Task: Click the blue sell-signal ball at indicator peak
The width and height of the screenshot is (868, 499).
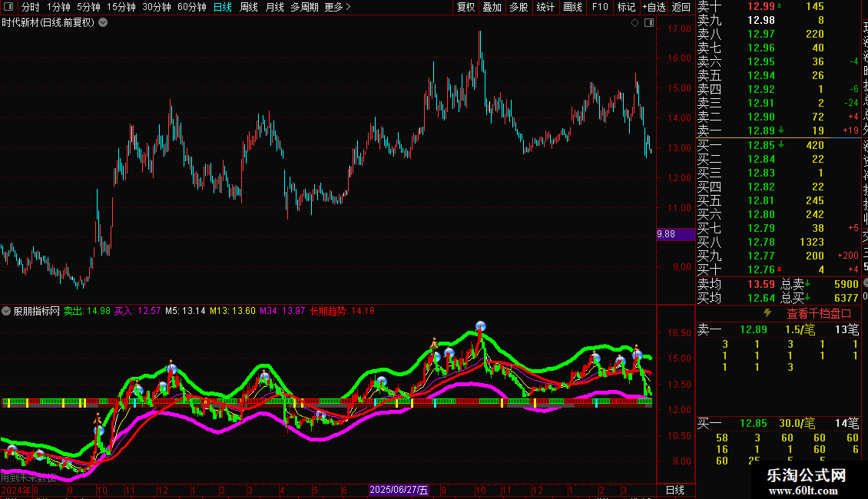Action: coord(481,326)
